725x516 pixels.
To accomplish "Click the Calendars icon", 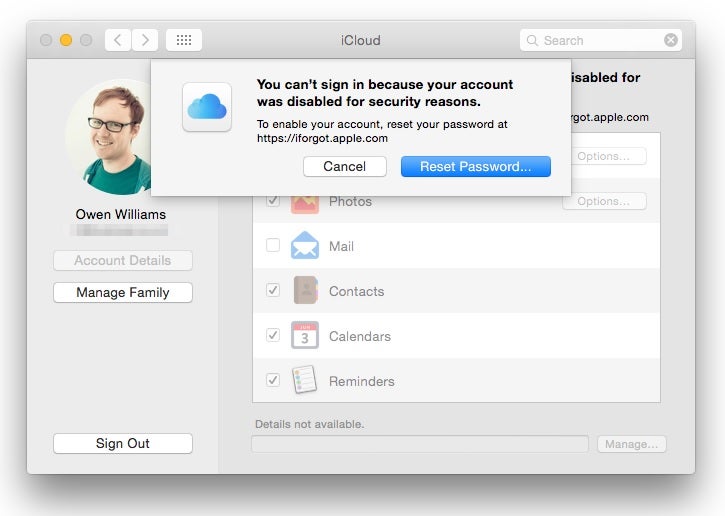I will coord(305,335).
